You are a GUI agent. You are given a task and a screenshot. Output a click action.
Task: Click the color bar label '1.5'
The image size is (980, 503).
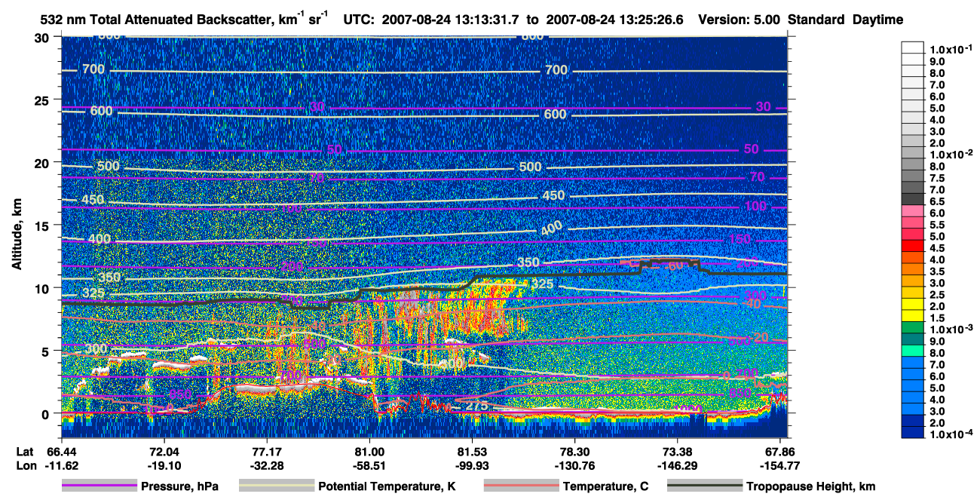(x=936, y=317)
